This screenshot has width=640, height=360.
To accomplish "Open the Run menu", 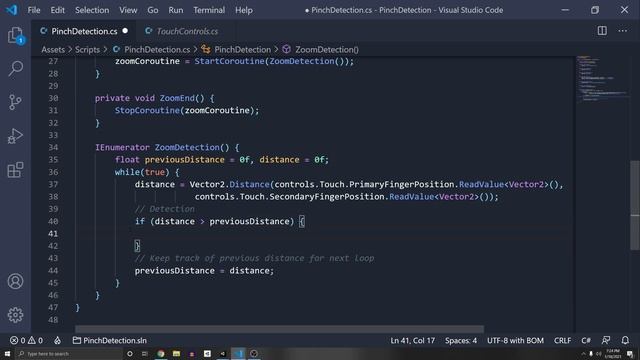I will point(176,10).
